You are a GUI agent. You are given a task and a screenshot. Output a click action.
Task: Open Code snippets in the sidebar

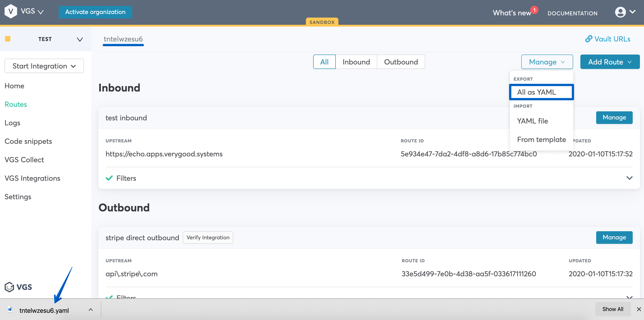click(x=28, y=141)
